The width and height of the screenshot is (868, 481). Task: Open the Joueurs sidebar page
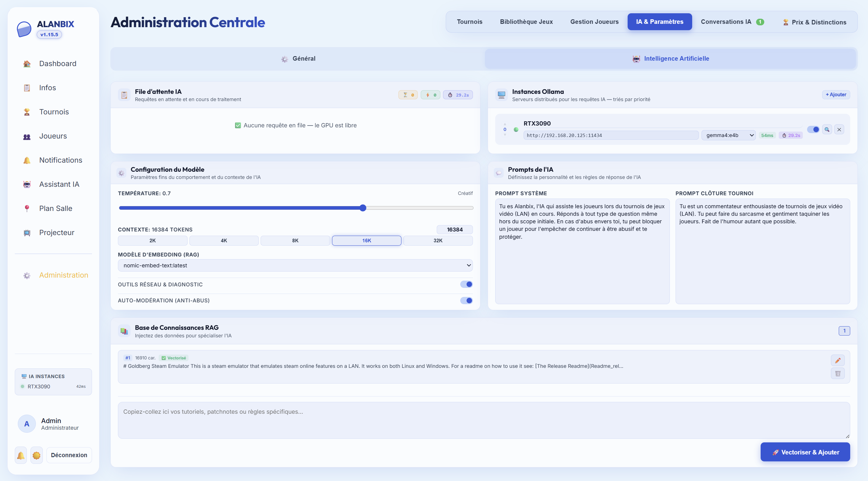tap(53, 136)
